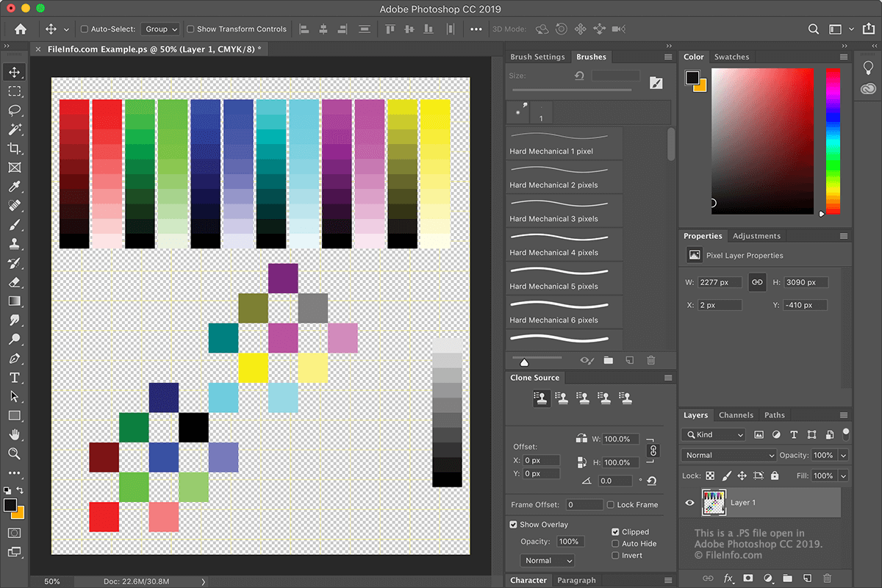Enable the Auto-Select checkbox
This screenshot has width=882, height=588.
point(85,29)
